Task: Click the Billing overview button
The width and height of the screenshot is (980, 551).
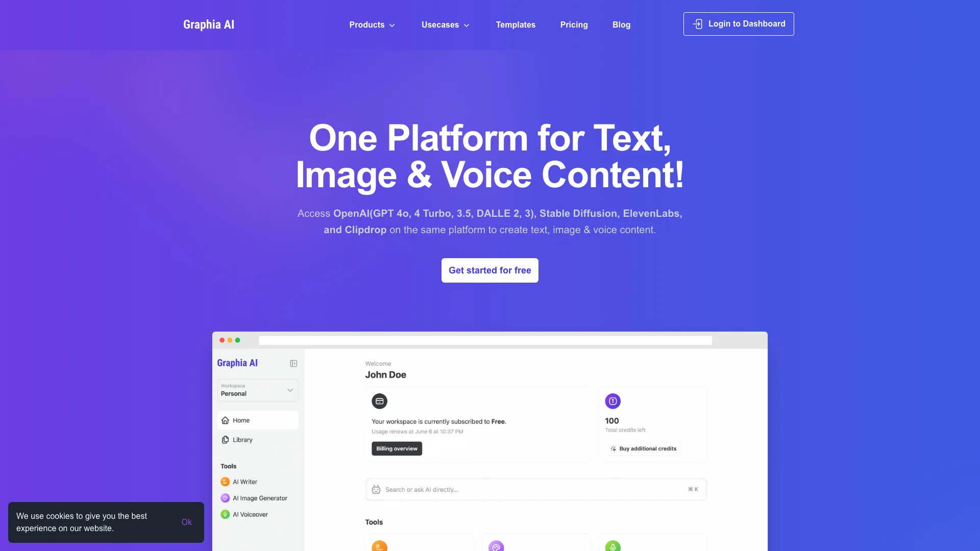Action: point(397,449)
